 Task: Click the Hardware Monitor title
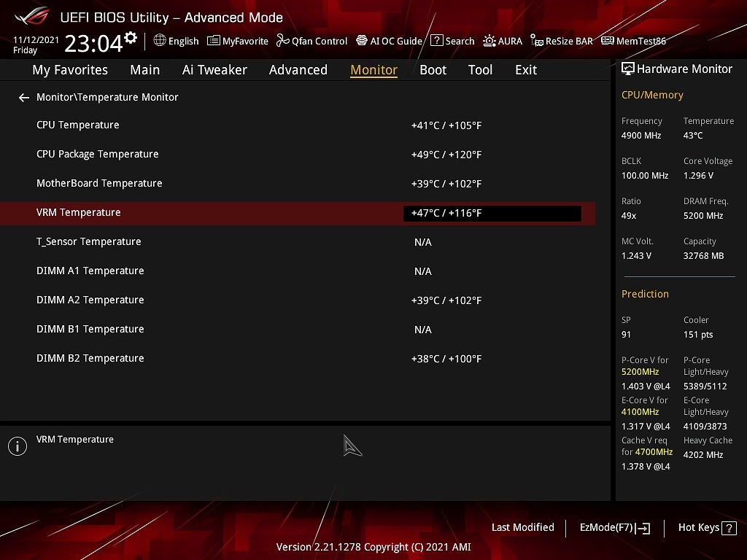[684, 69]
